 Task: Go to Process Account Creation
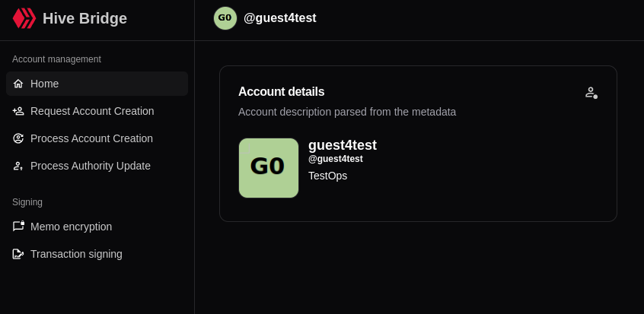pos(97,138)
